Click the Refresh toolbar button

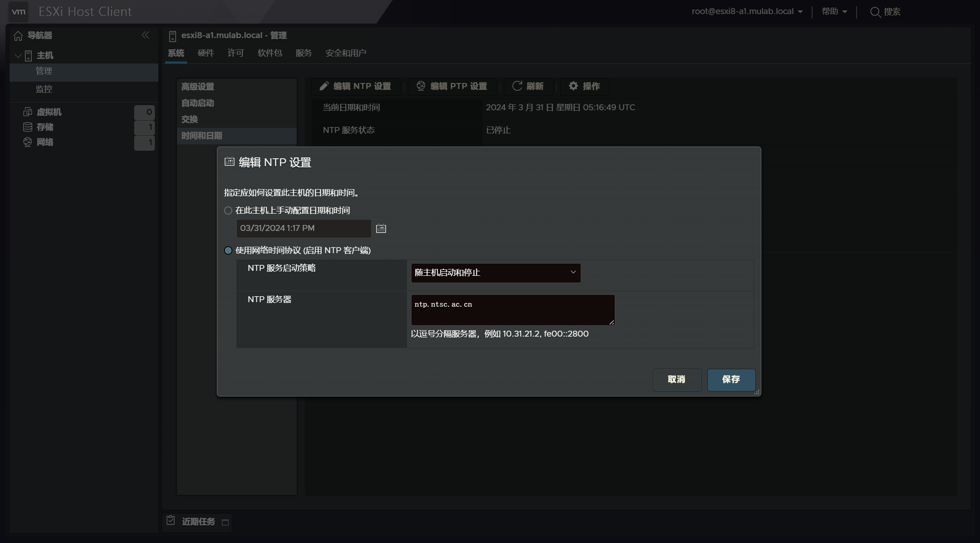(528, 86)
